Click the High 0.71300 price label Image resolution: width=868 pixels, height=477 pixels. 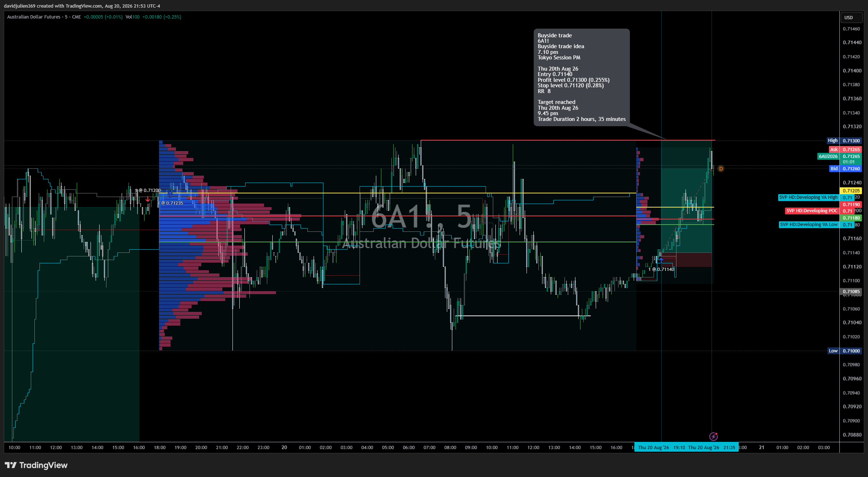click(844, 141)
